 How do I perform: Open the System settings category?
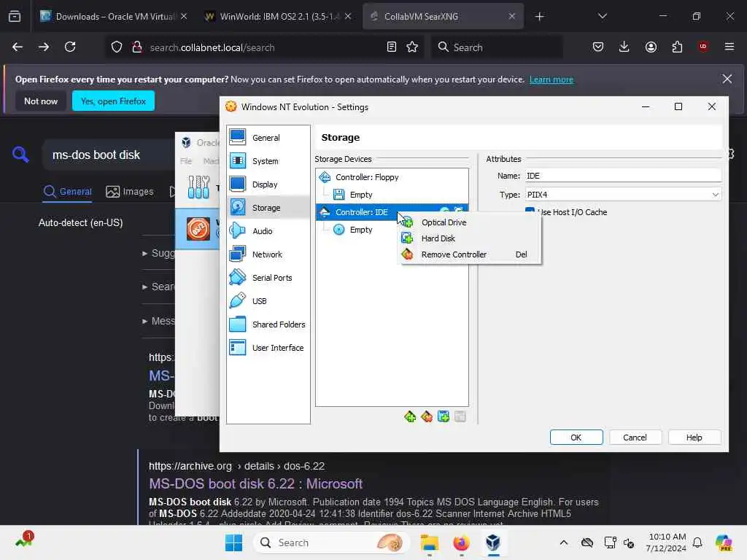click(x=268, y=161)
